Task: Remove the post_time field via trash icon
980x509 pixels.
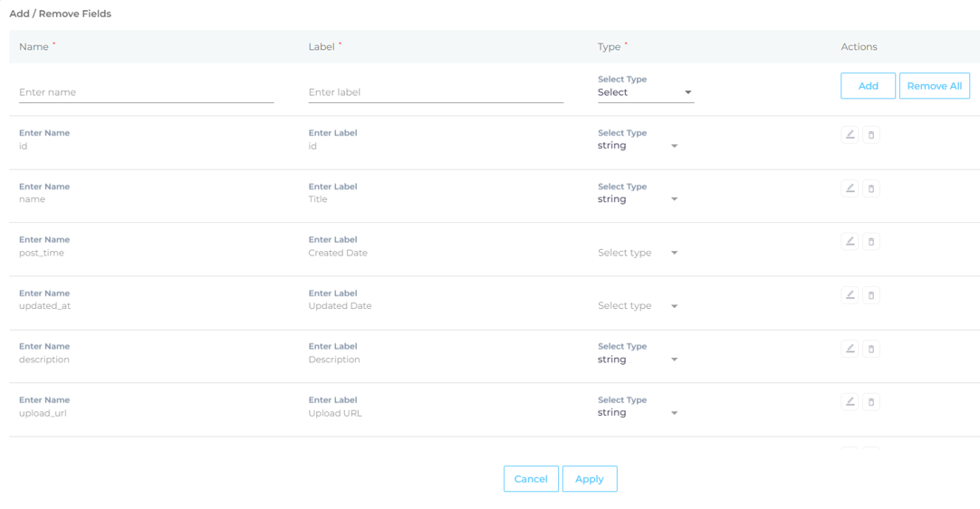Action: (x=871, y=242)
